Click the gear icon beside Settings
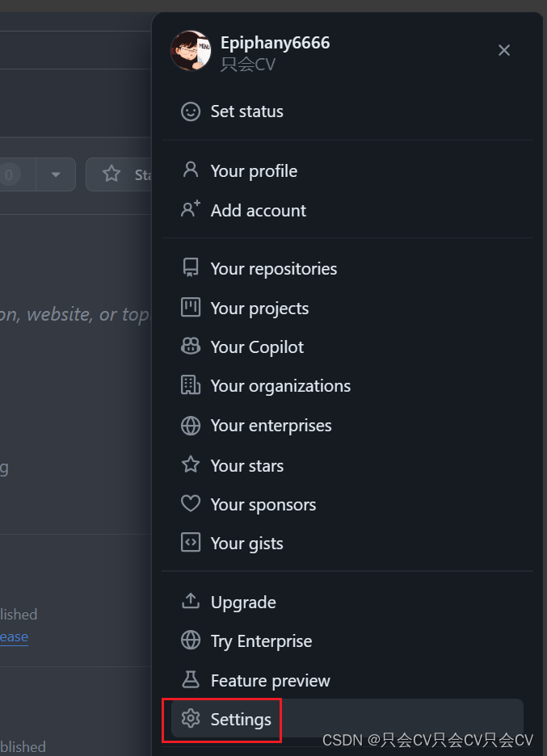The width and height of the screenshot is (547, 756). tap(191, 718)
